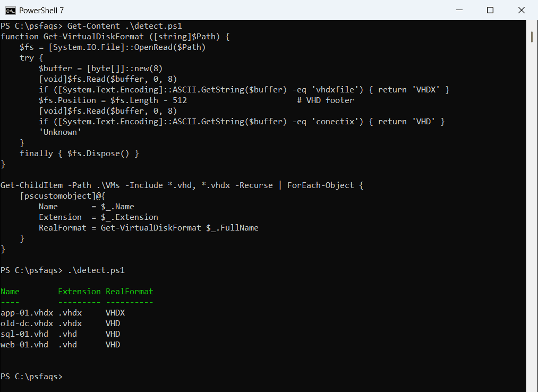Click the final empty 'PS C:\psfaqs>' prompt

[31, 377]
